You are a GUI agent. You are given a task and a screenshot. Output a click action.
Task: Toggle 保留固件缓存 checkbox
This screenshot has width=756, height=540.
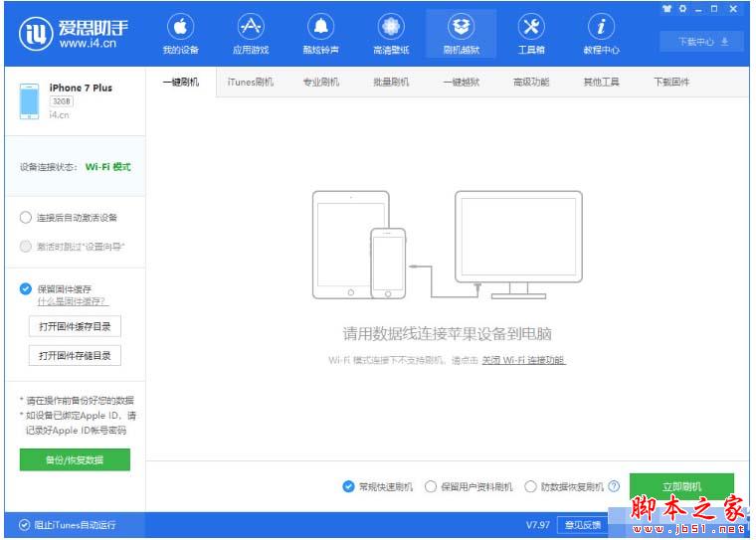[x=26, y=288]
